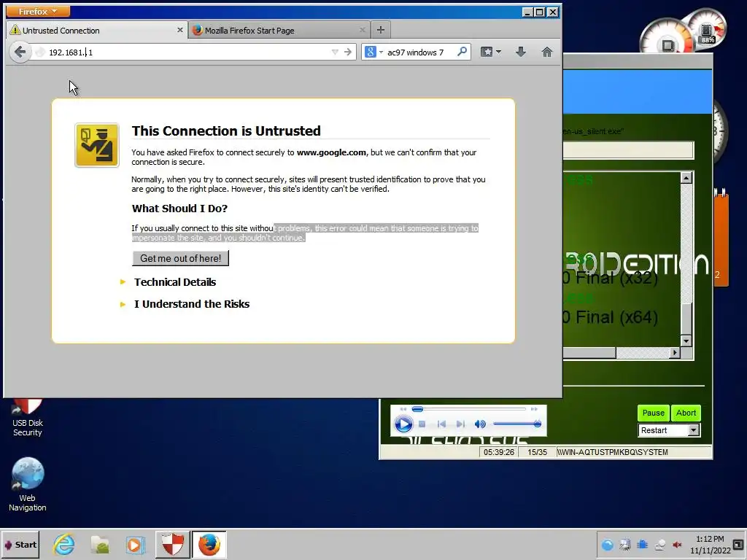Screen dimensions: 747x560
Task: Open the Restart dropdown in installer
Action: click(693, 430)
